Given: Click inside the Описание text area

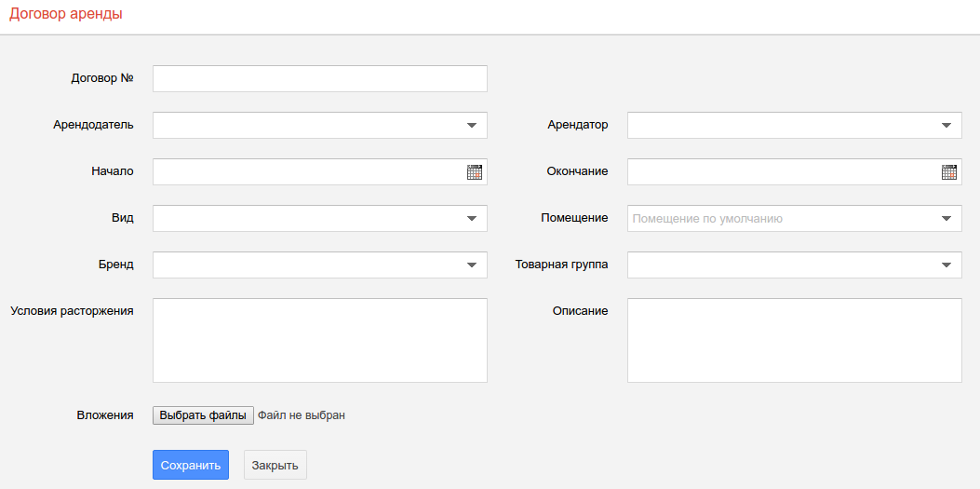Looking at the screenshot, I should (794, 340).
